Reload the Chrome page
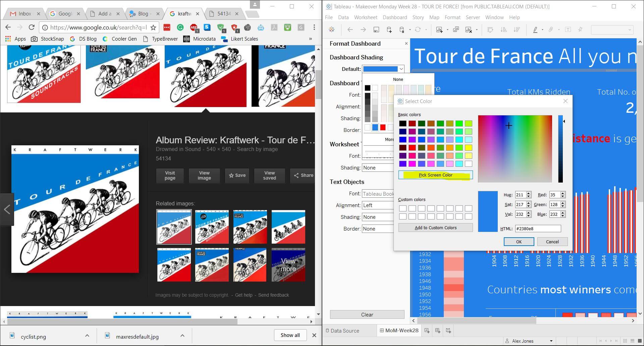Screen dimensions: 644x346 tap(32, 28)
